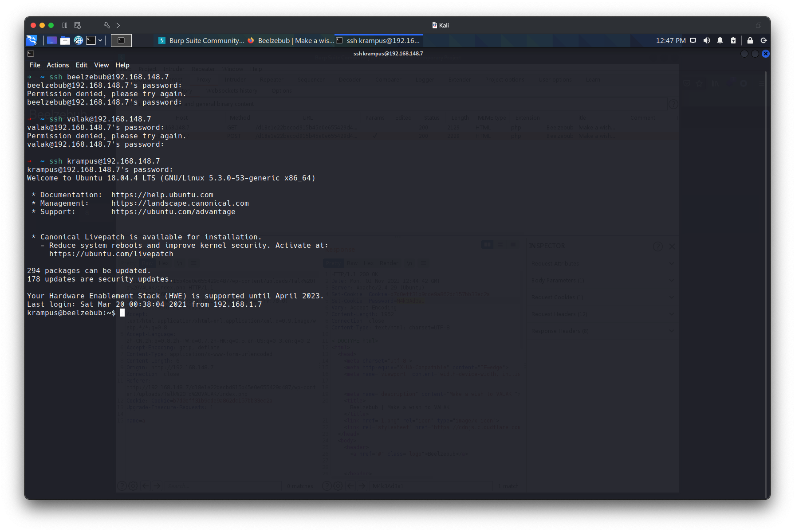Click the VM window resize icon
Viewport: 795px width, 532px height.
(x=759, y=25)
